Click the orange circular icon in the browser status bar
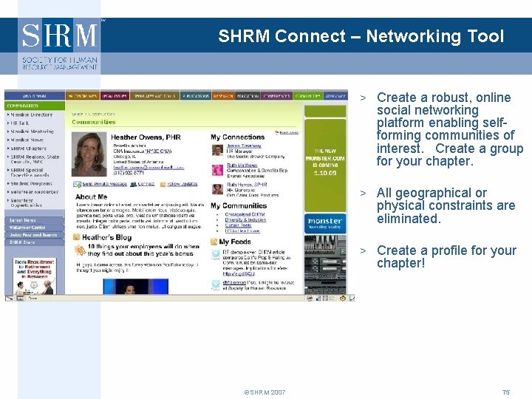The height and width of the screenshot is (399, 532). pos(343,299)
